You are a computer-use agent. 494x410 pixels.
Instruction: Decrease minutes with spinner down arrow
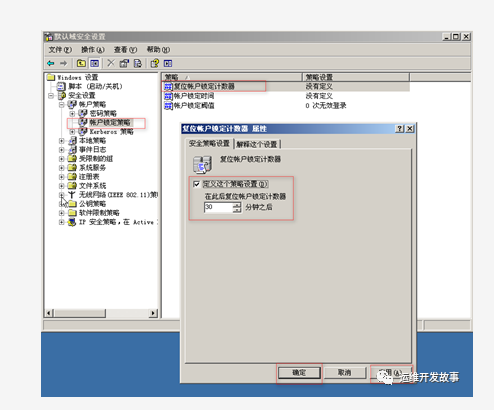click(237, 210)
